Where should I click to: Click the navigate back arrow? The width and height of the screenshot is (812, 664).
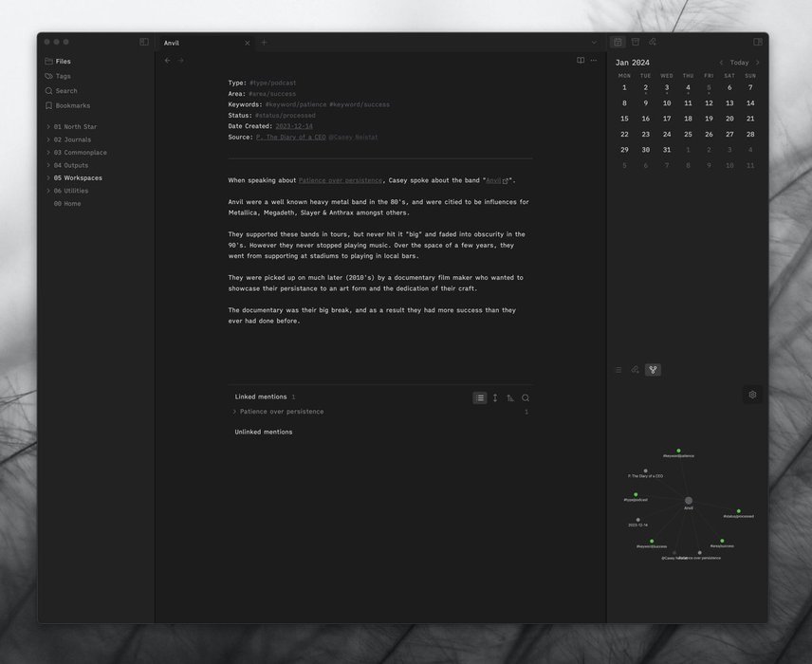click(168, 61)
